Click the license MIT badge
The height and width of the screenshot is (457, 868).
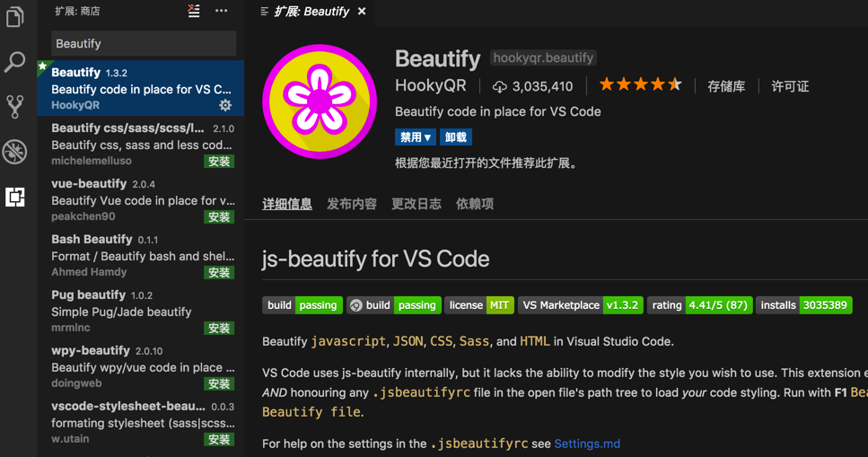pos(479,305)
